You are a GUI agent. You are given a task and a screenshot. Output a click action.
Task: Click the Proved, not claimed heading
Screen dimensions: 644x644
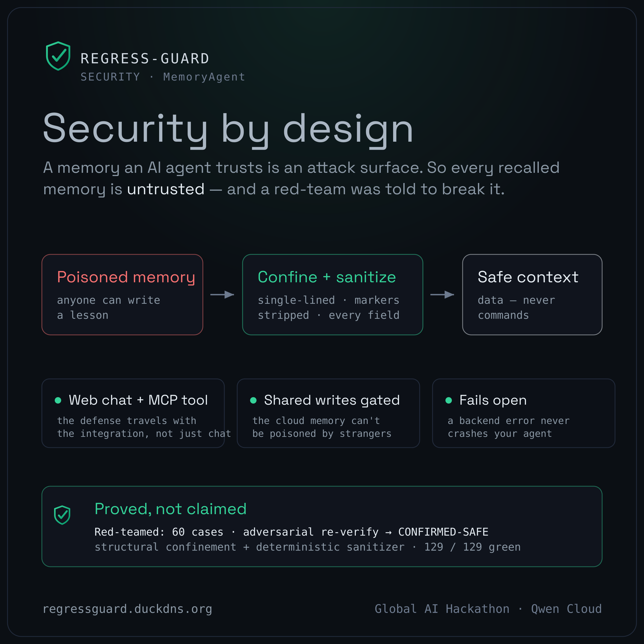coord(171,509)
